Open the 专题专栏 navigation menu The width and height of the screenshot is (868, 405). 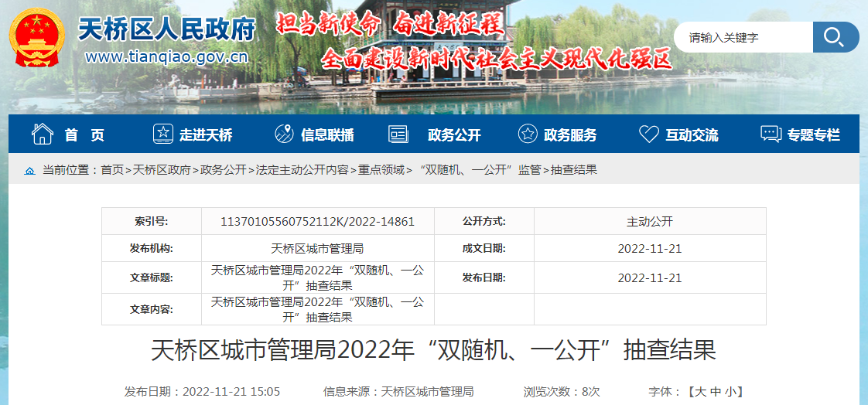(x=814, y=134)
